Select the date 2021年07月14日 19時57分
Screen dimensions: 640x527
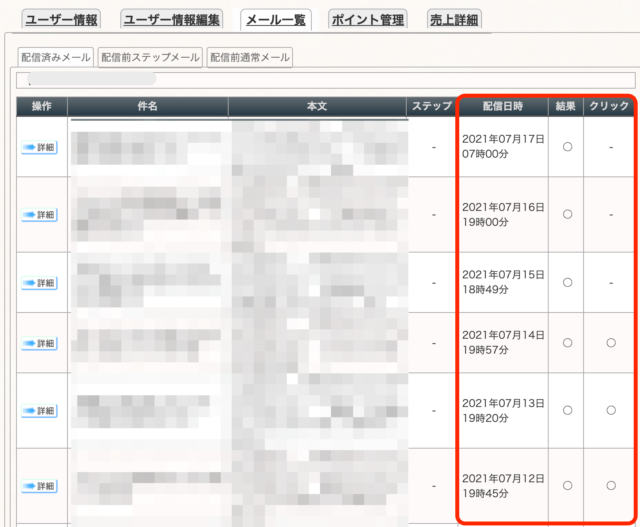pyautogui.click(x=503, y=342)
